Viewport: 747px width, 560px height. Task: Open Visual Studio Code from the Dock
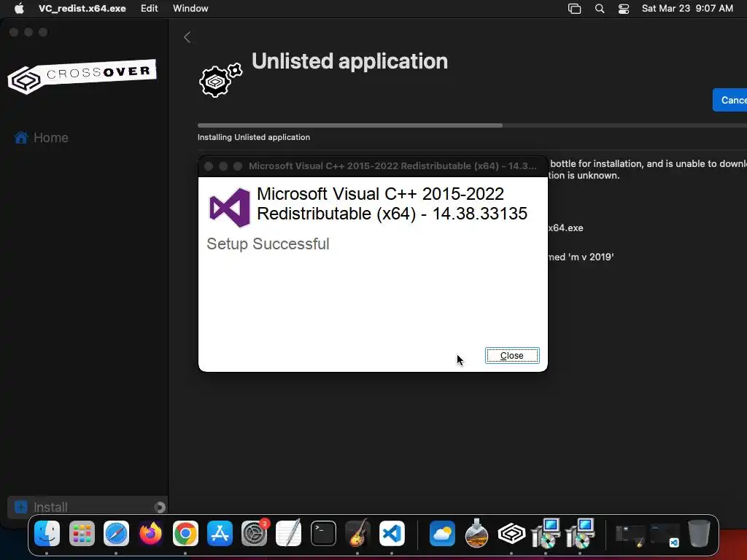(x=392, y=533)
